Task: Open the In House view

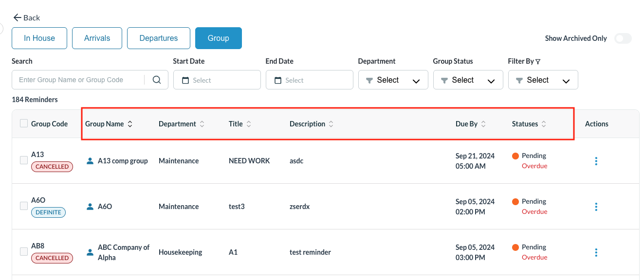Action: coord(39,38)
